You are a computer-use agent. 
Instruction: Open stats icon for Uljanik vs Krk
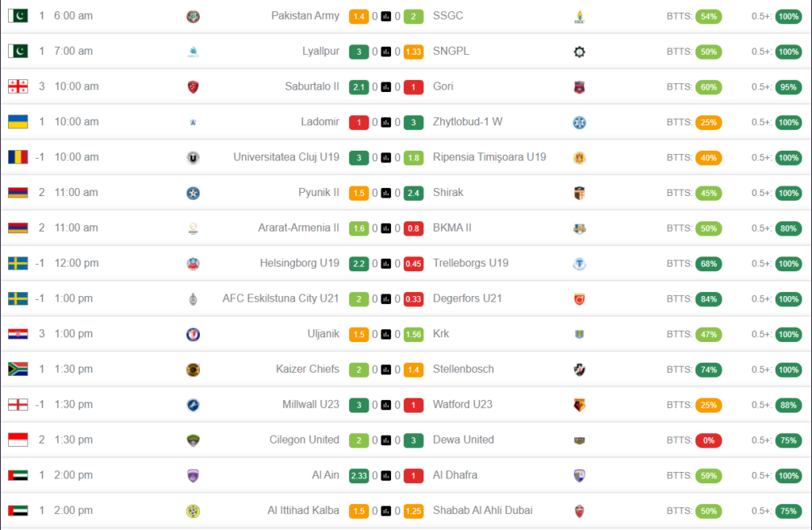coord(386,334)
